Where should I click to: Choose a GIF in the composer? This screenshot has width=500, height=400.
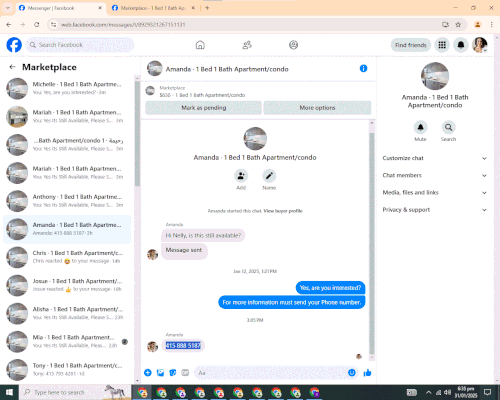click(185, 373)
